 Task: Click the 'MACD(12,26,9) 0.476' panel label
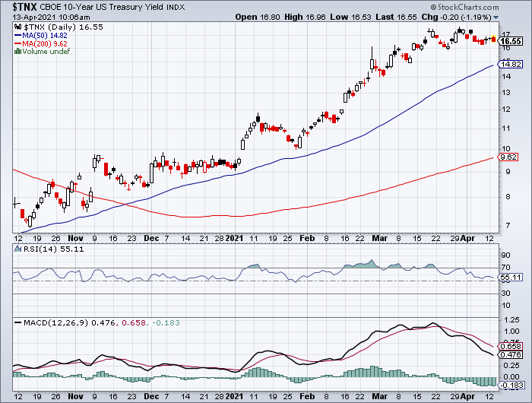coord(70,322)
